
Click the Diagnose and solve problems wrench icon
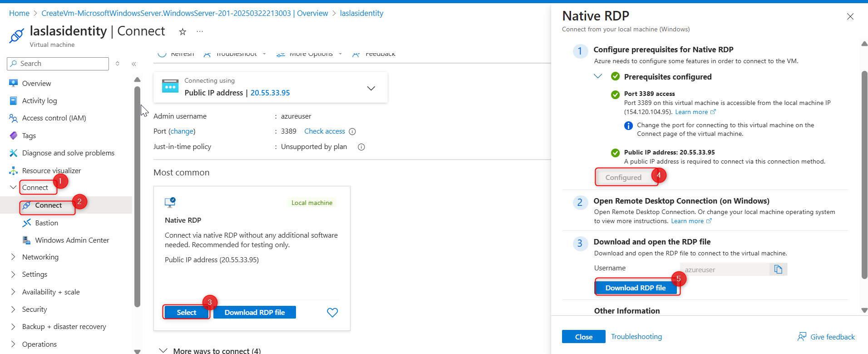pyautogui.click(x=13, y=153)
